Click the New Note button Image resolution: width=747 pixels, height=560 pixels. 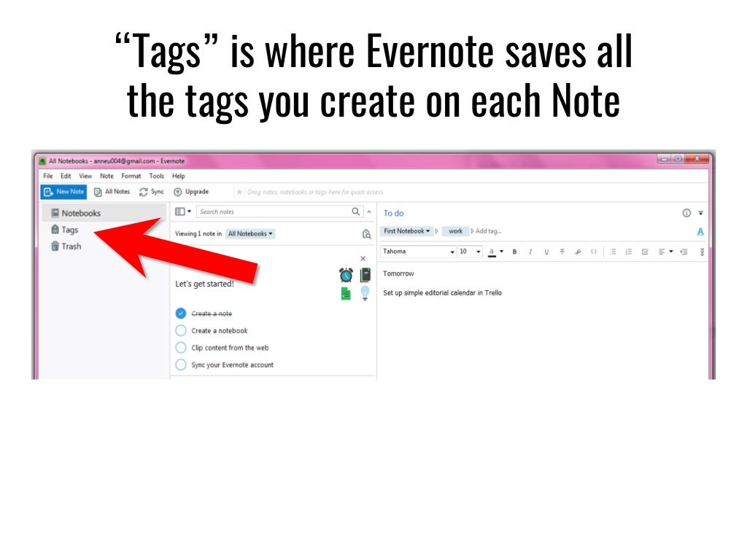(x=64, y=192)
